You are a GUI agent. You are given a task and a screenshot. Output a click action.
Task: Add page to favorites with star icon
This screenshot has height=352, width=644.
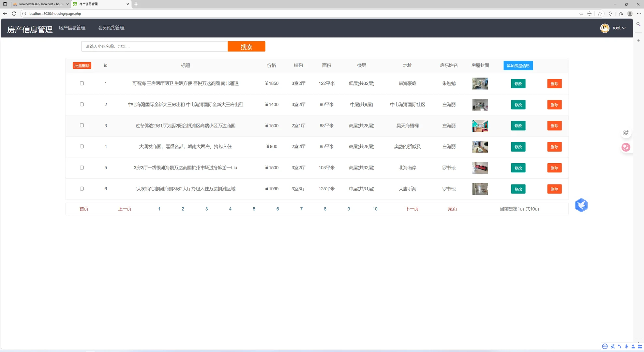(x=600, y=14)
